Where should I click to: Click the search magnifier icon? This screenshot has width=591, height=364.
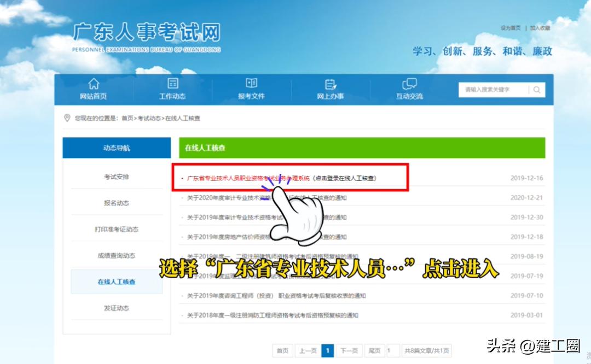(537, 90)
